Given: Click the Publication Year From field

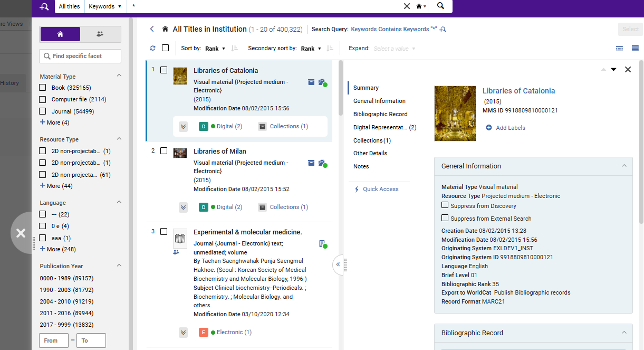Looking at the screenshot, I should click(x=54, y=340).
